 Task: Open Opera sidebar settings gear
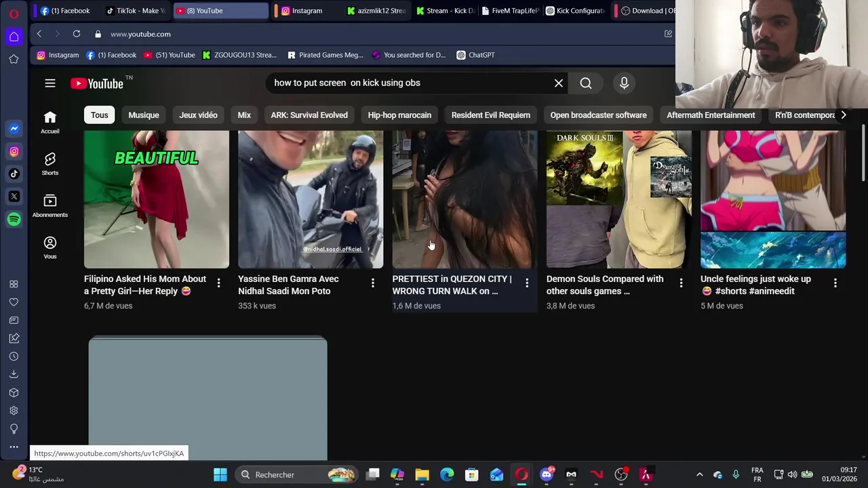click(14, 411)
